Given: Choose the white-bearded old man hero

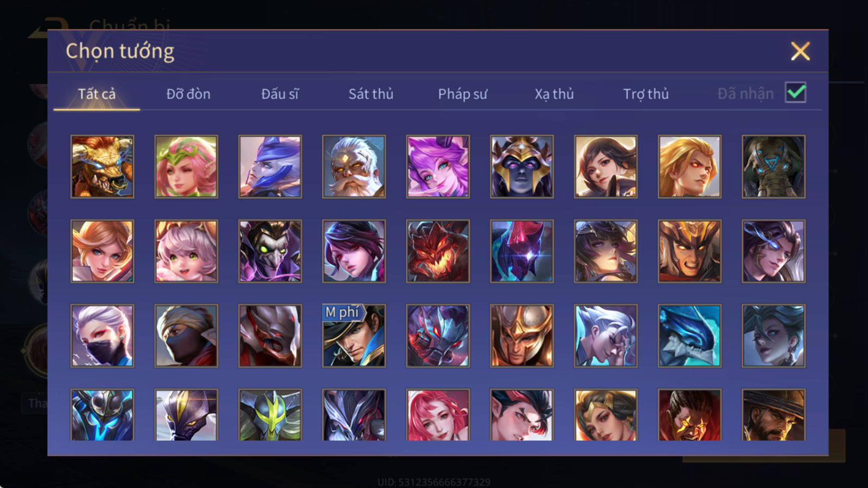Looking at the screenshot, I should pos(354,166).
